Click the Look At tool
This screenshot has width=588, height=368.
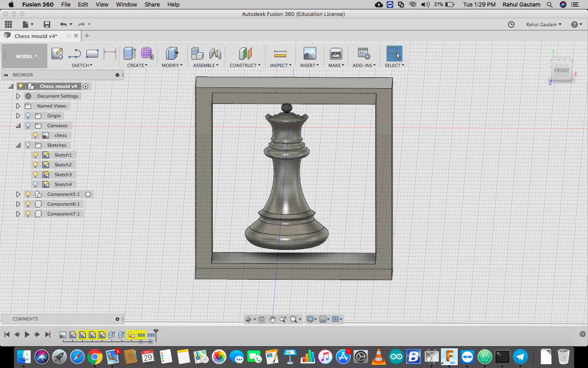(262, 319)
